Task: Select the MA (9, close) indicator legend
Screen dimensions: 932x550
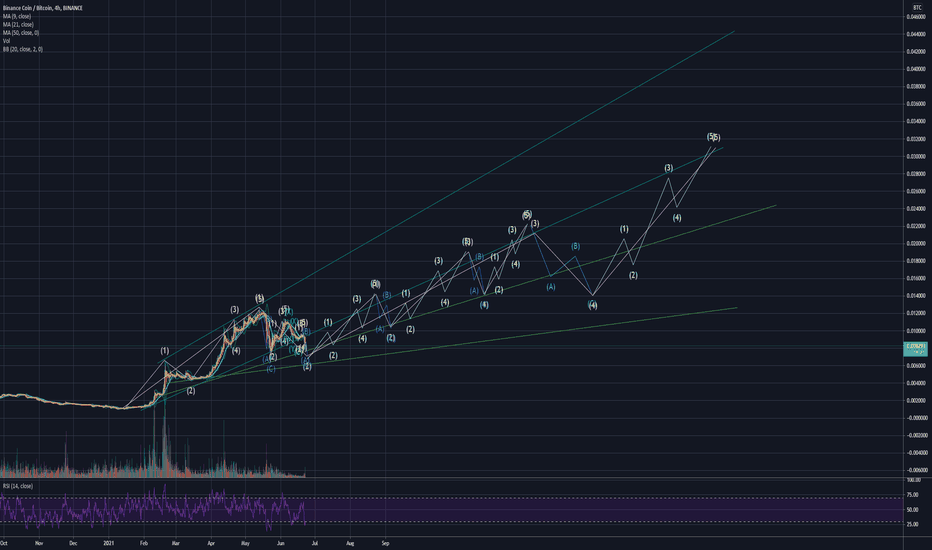Action: click(17, 17)
